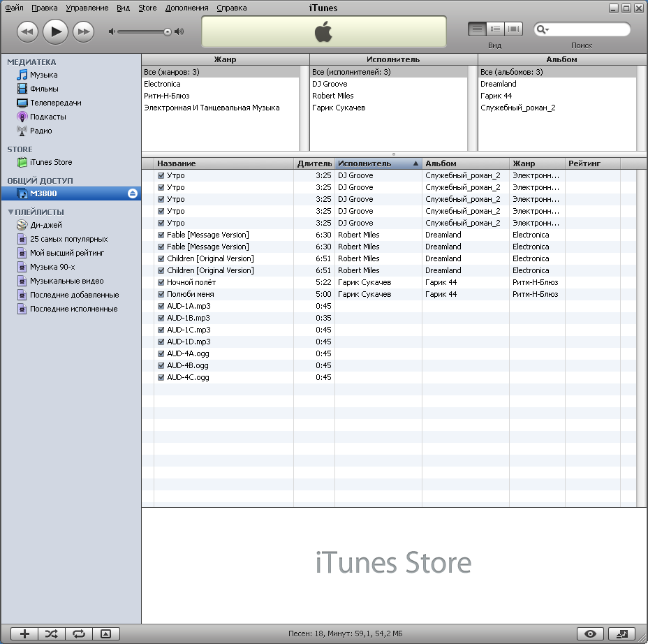The height and width of the screenshot is (644, 648).
Task: Select Гарик Сукачев in artist browser
Action: click(x=388, y=108)
